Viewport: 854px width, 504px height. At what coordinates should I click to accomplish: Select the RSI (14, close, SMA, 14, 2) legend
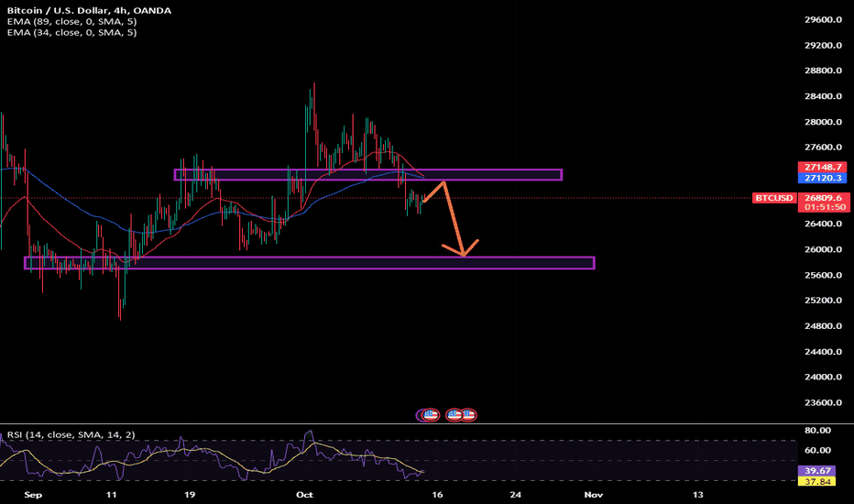coord(71,434)
